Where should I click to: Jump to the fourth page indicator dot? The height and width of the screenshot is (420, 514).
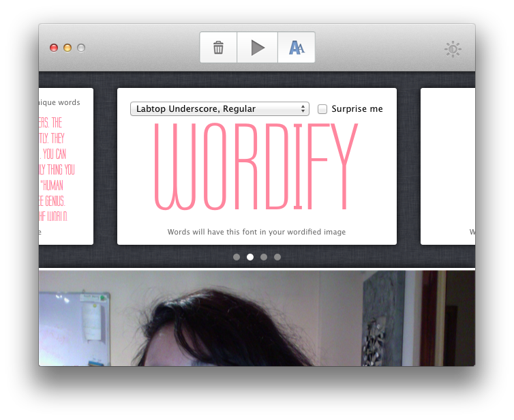(277, 257)
